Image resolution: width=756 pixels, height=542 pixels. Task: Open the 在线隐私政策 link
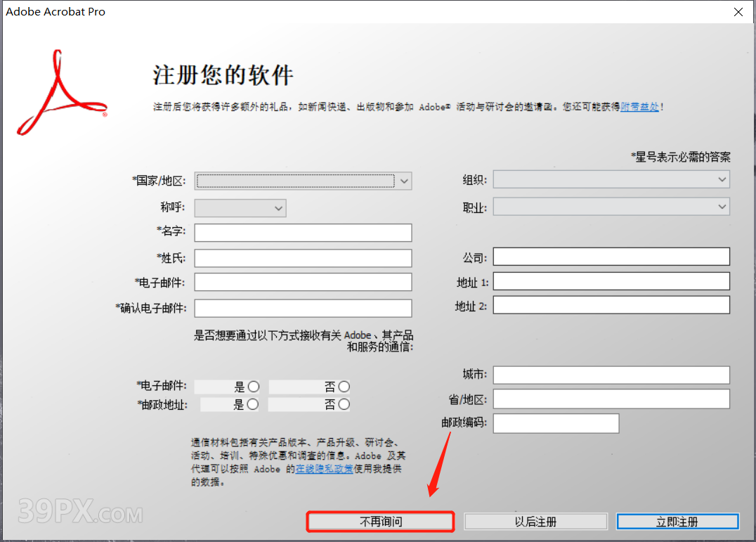point(324,468)
